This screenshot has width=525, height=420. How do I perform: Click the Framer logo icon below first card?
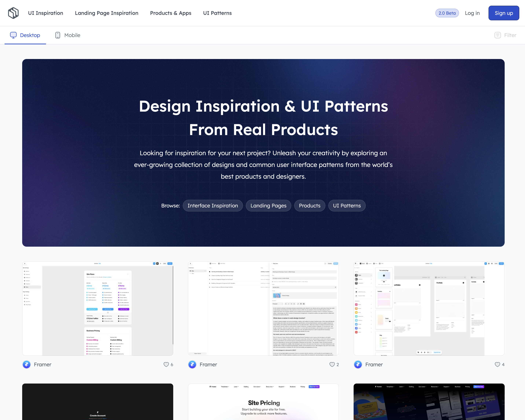[x=27, y=364]
